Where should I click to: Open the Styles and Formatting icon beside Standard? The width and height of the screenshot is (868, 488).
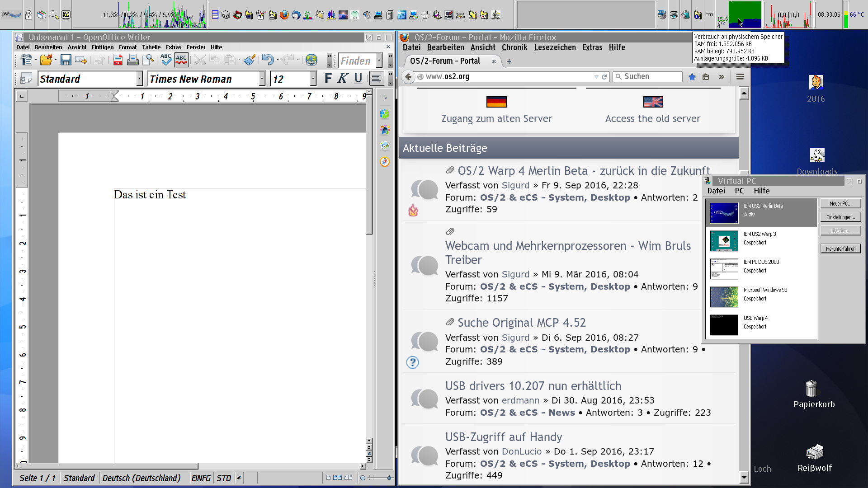click(x=26, y=79)
